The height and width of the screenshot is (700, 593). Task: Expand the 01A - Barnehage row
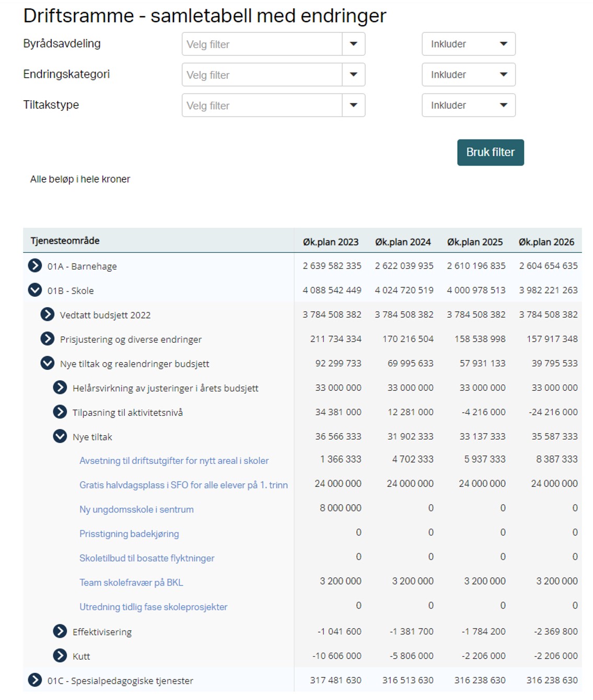click(35, 266)
